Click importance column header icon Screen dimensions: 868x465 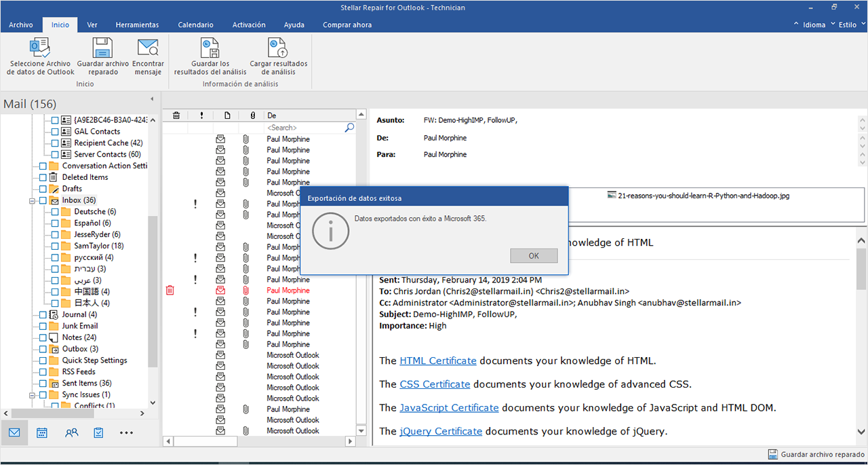(201, 115)
